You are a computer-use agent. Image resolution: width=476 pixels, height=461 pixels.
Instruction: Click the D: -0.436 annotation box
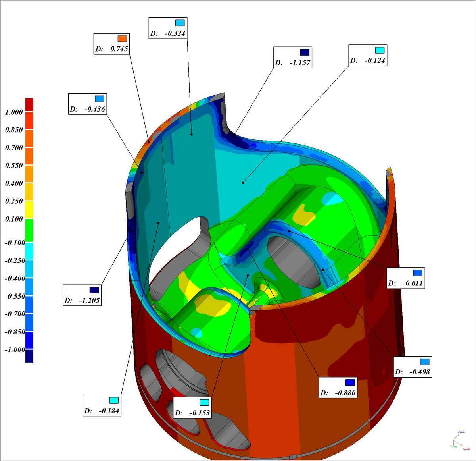pos(87,104)
